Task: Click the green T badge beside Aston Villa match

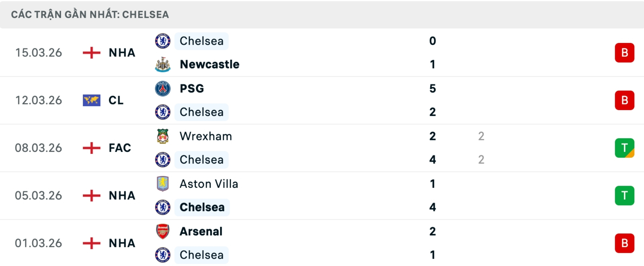Action: click(x=625, y=195)
